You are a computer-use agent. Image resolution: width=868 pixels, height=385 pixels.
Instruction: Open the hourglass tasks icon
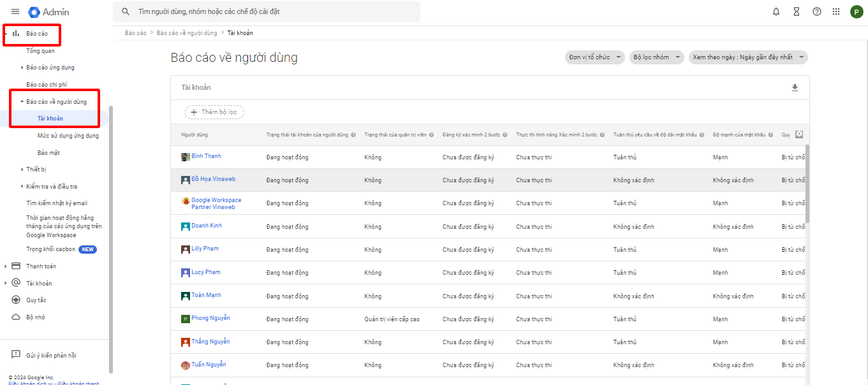[796, 11]
